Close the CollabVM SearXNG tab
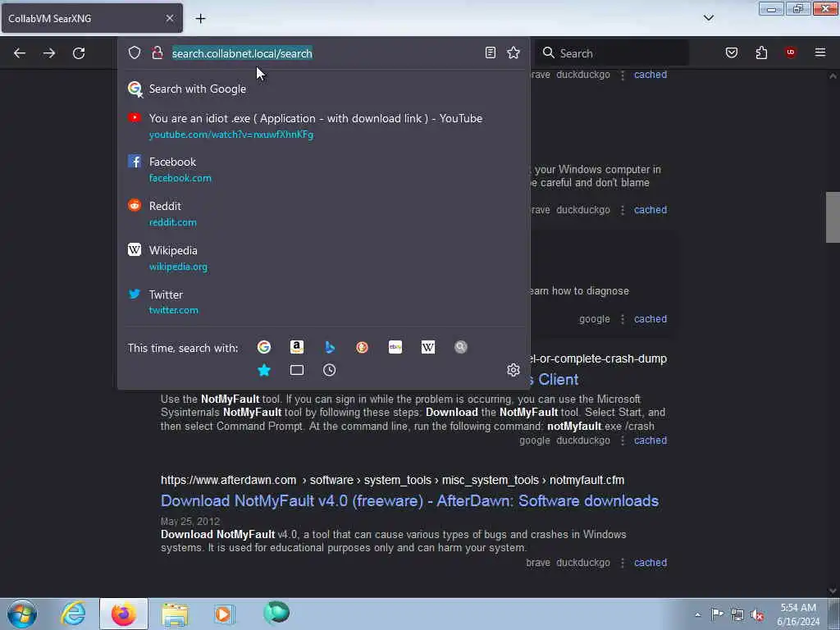This screenshot has height=630, width=840. tap(170, 18)
